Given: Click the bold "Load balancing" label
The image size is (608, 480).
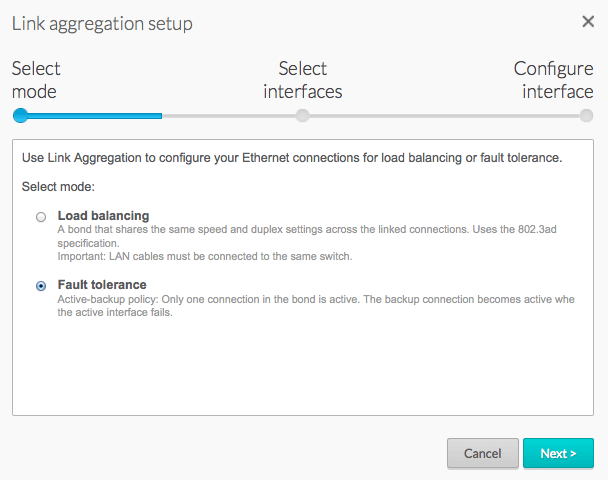Looking at the screenshot, I should 103,215.
